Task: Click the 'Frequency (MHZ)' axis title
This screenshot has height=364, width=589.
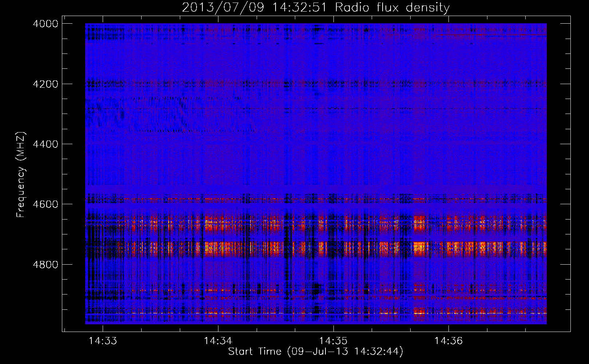Action: pyautogui.click(x=21, y=175)
